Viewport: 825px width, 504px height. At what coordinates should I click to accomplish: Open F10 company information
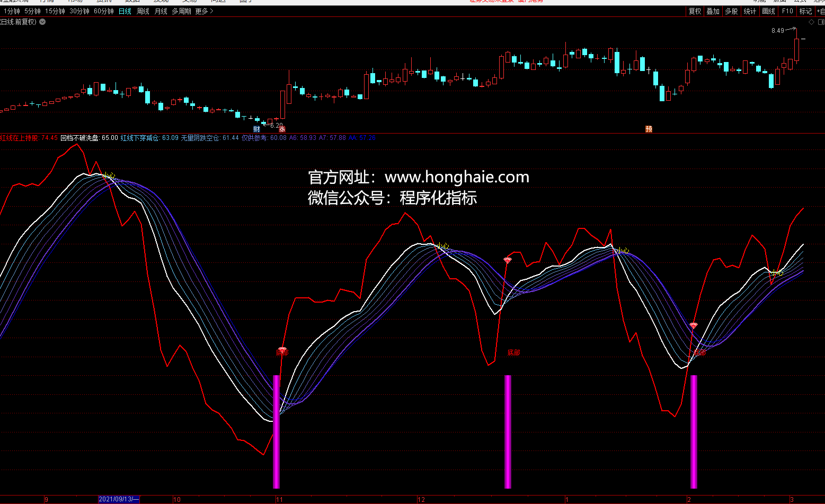click(787, 11)
